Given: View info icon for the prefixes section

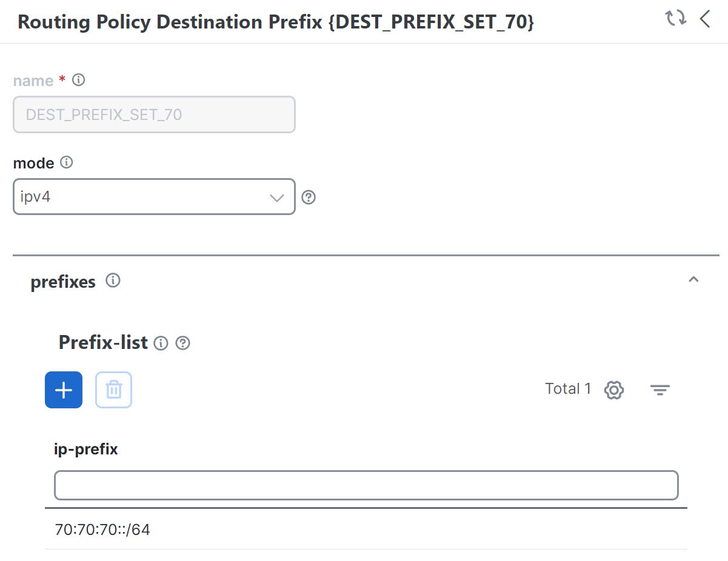Looking at the screenshot, I should click(x=113, y=280).
